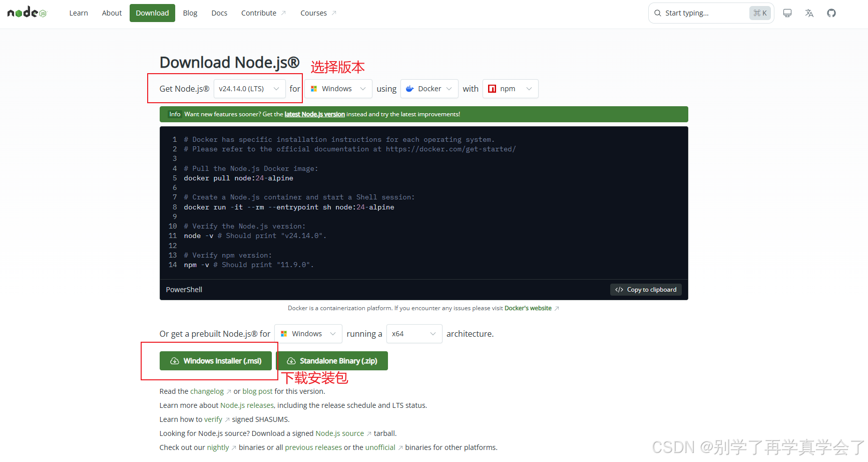Open the Blog menu item

190,13
